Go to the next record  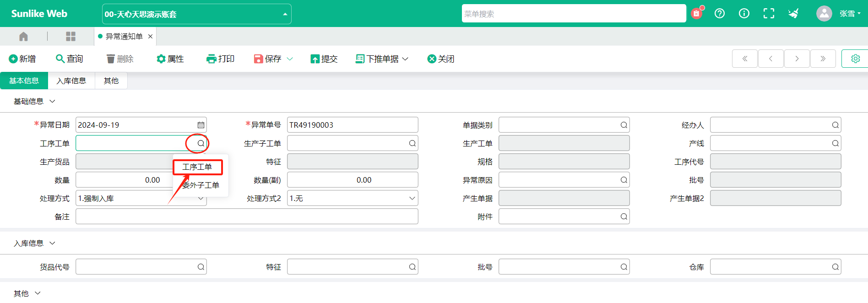point(797,59)
